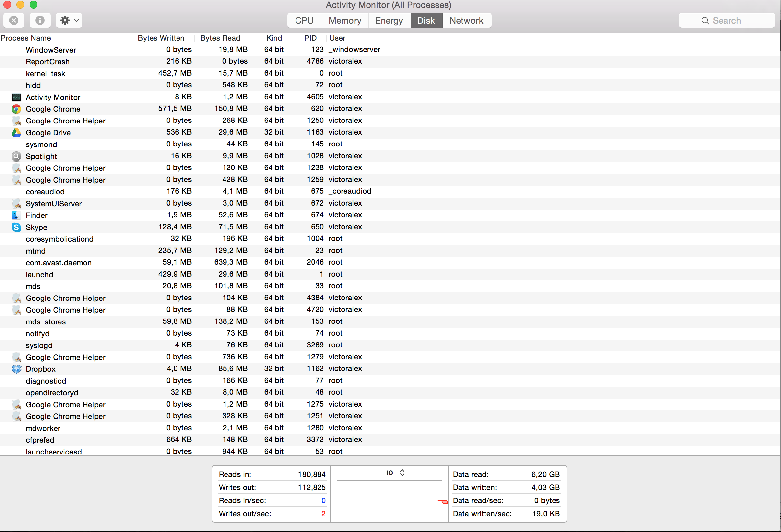Click the Data written/sec 19,0 KB value

pos(546,514)
